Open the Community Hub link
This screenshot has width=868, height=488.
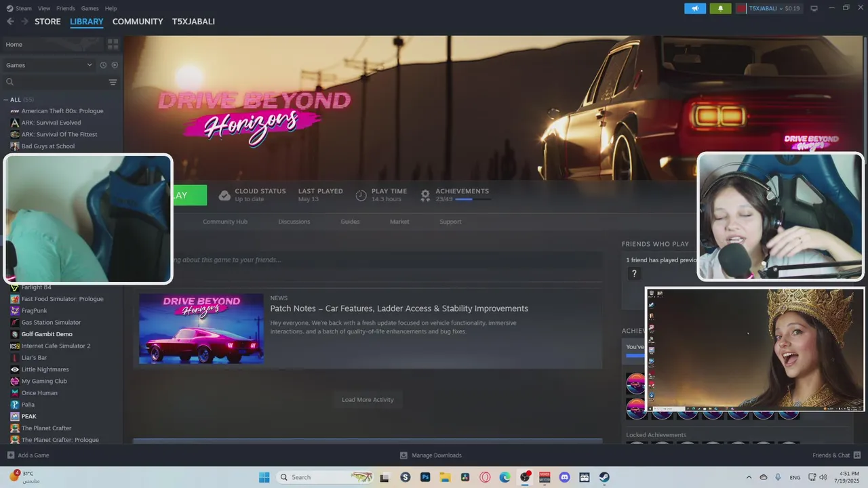225,222
